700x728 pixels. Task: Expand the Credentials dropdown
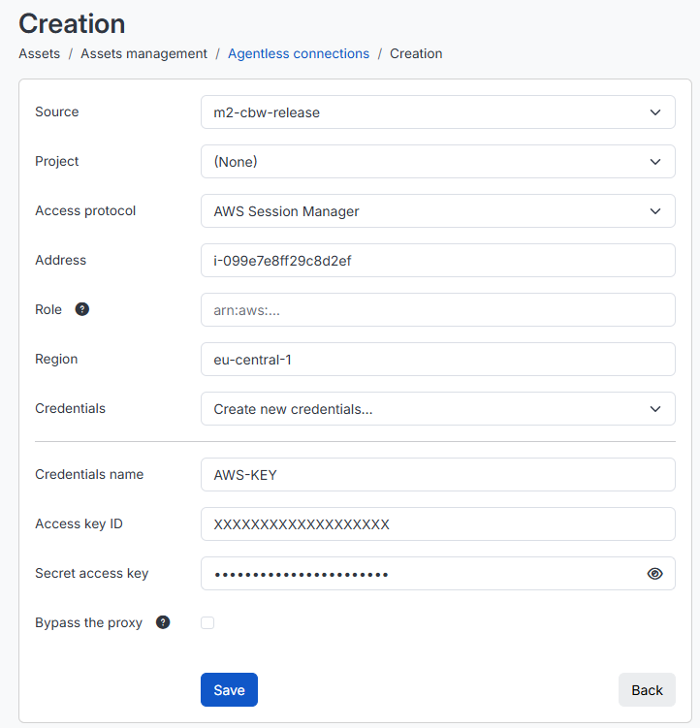[437, 409]
